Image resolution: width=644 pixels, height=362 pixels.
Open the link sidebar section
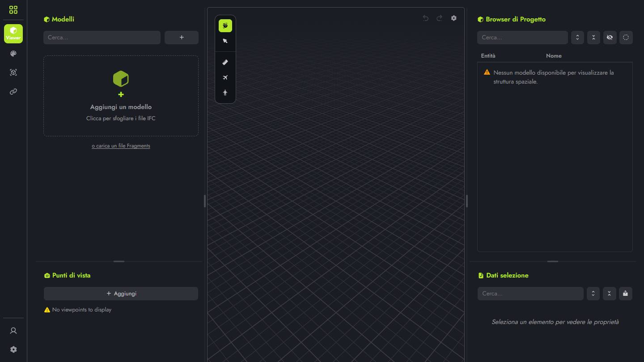coord(13,92)
